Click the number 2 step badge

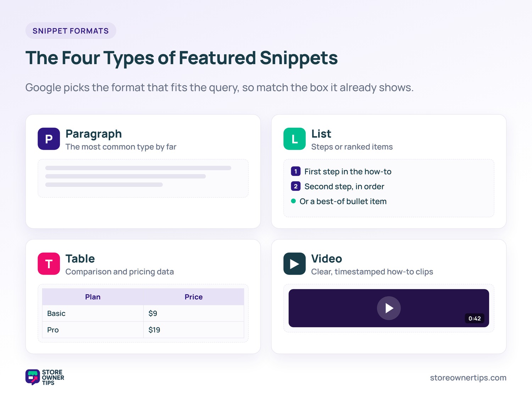tap(295, 186)
